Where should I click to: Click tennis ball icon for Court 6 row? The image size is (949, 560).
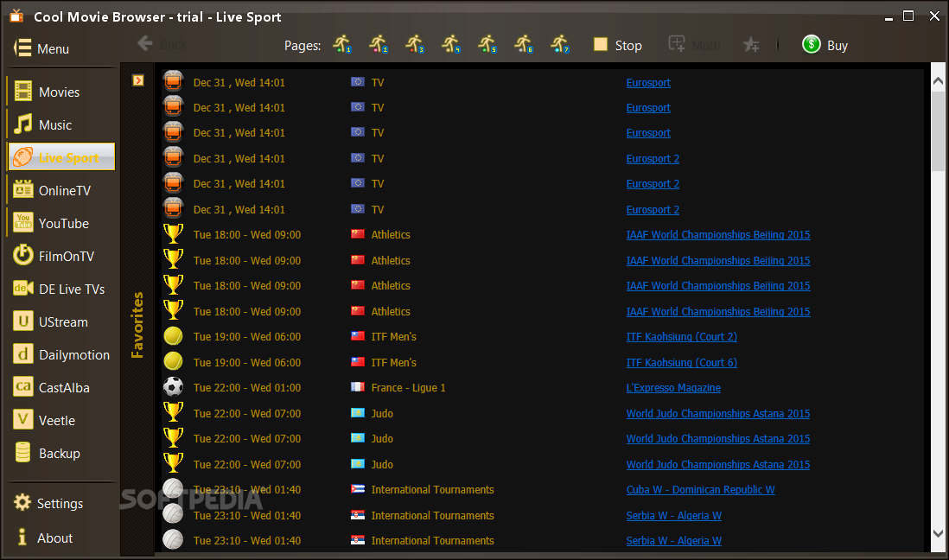(173, 361)
